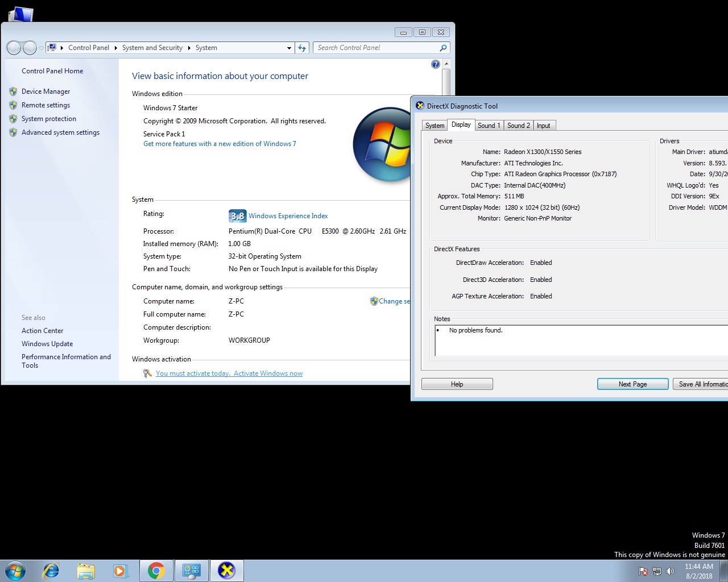
Task: Expand arrow after Control Panel breadcrumb
Action: click(x=116, y=48)
